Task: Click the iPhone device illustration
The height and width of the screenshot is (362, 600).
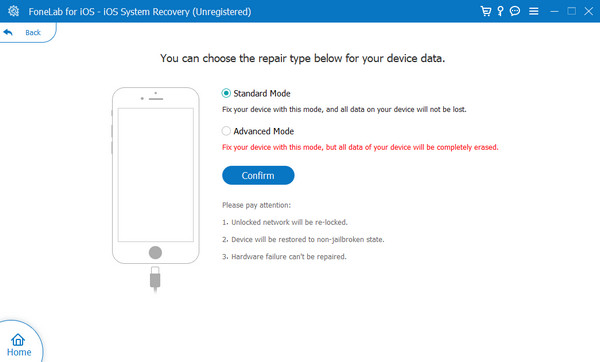Action: [155, 175]
